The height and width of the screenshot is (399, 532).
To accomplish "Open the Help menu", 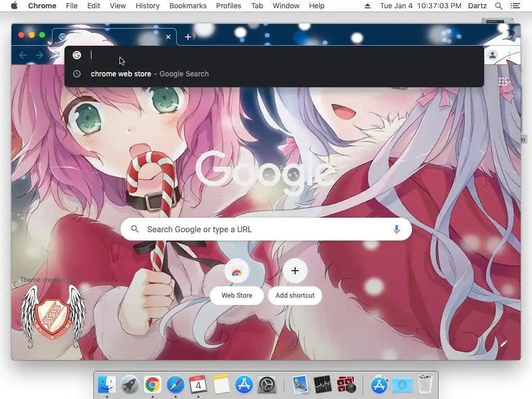I will point(316,6).
